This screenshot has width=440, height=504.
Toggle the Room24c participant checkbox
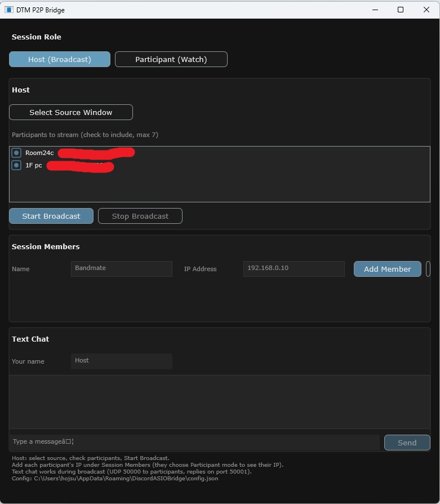pos(16,153)
